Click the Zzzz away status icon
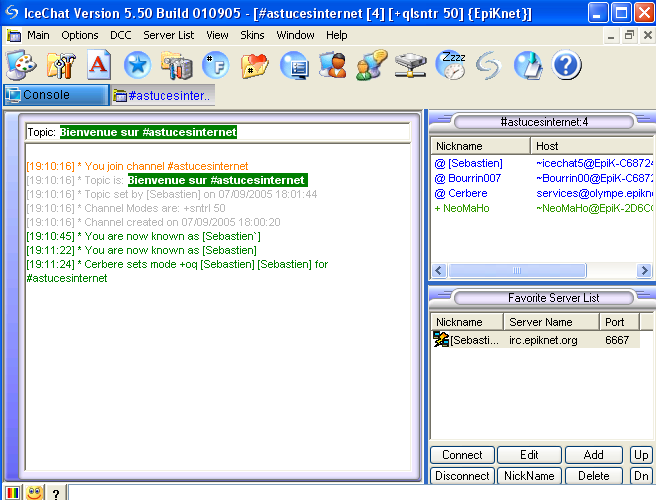Viewport: 656px width, 500px height. coord(451,65)
